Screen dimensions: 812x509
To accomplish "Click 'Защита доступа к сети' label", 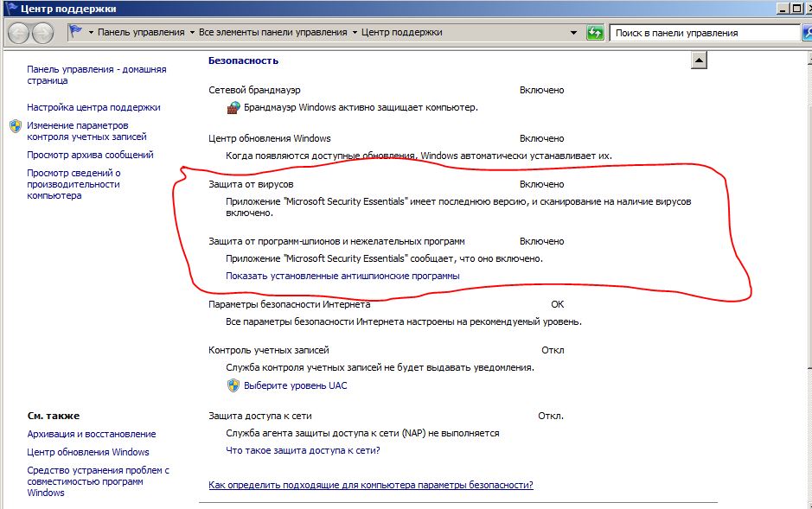I will (260, 416).
